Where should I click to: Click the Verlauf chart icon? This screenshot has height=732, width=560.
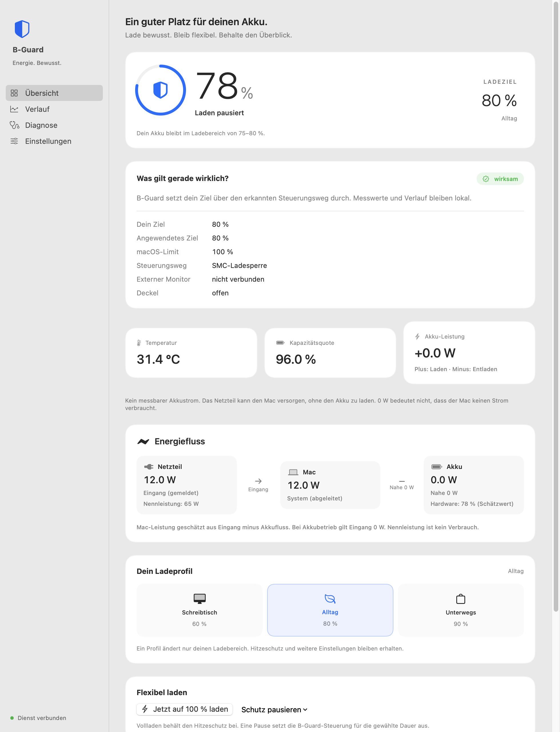pyautogui.click(x=14, y=109)
